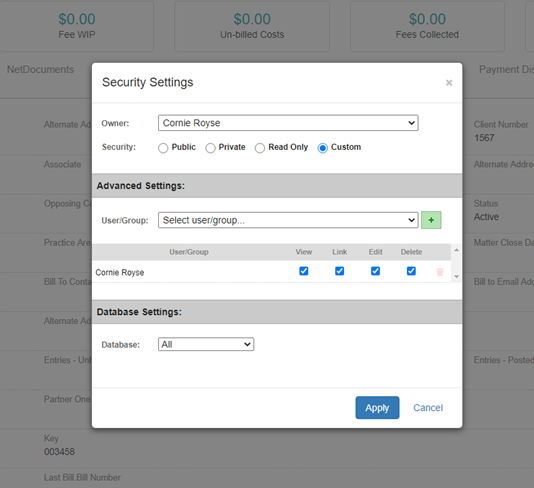
Task: Open the Owner dropdown showing Cornie Royse
Action: (288, 123)
